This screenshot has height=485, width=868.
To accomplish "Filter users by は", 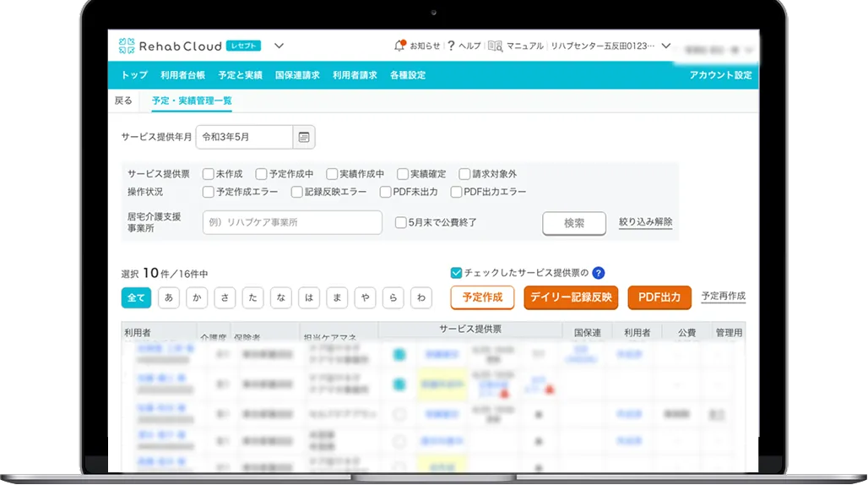I will point(309,298).
